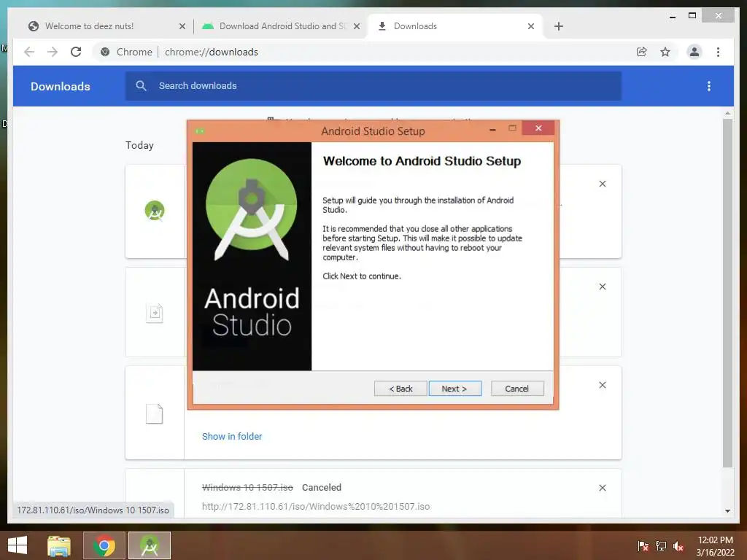Click the scrollbar down arrow

pyautogui.click(x=727, y=511)
